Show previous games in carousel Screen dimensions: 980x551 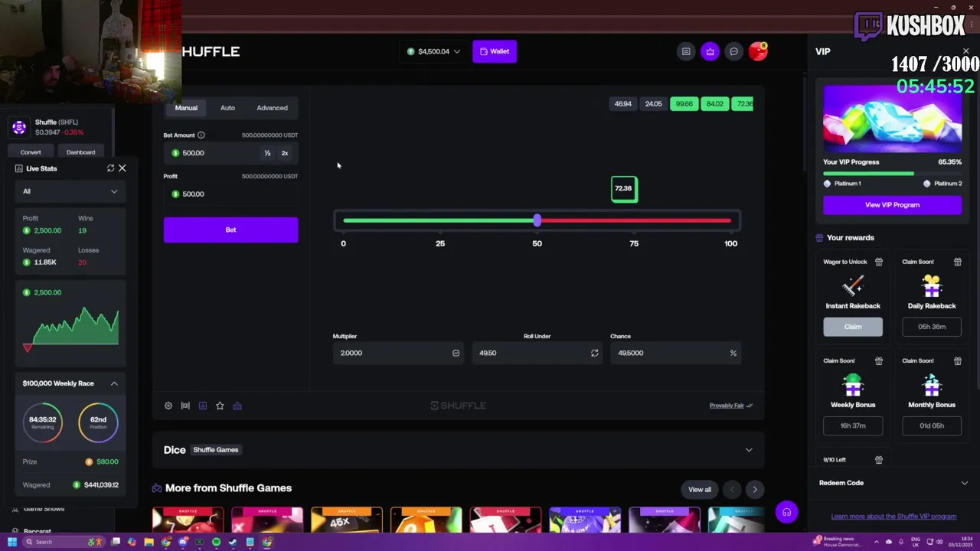pos(732,490)
